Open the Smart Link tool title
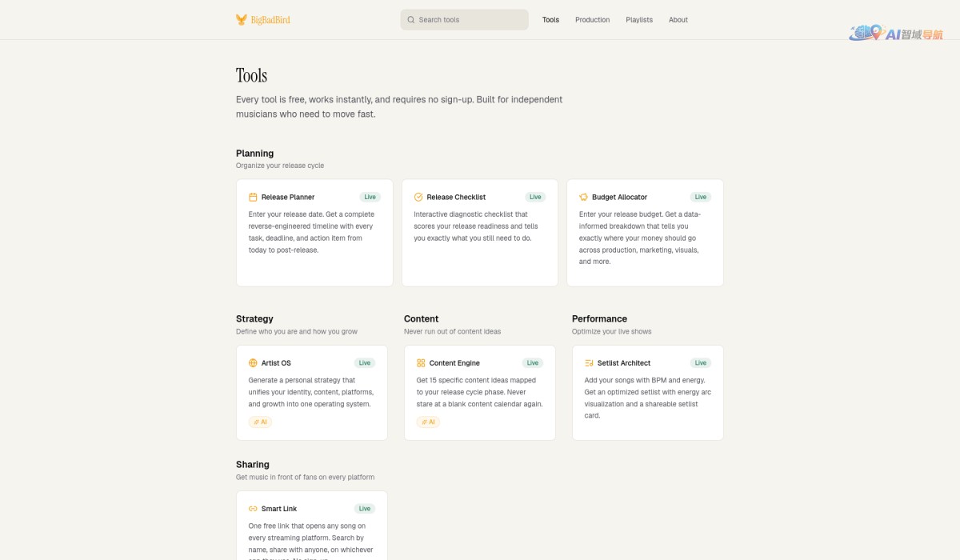The width and height of the screenshot is (960, 560). (x=279, y=509)
